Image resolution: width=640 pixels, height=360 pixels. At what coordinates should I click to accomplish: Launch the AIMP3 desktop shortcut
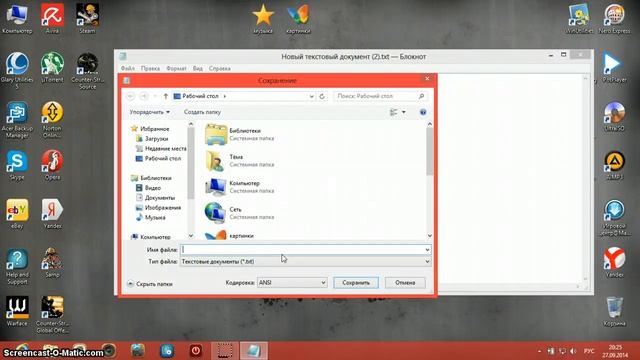click(614, 165)
